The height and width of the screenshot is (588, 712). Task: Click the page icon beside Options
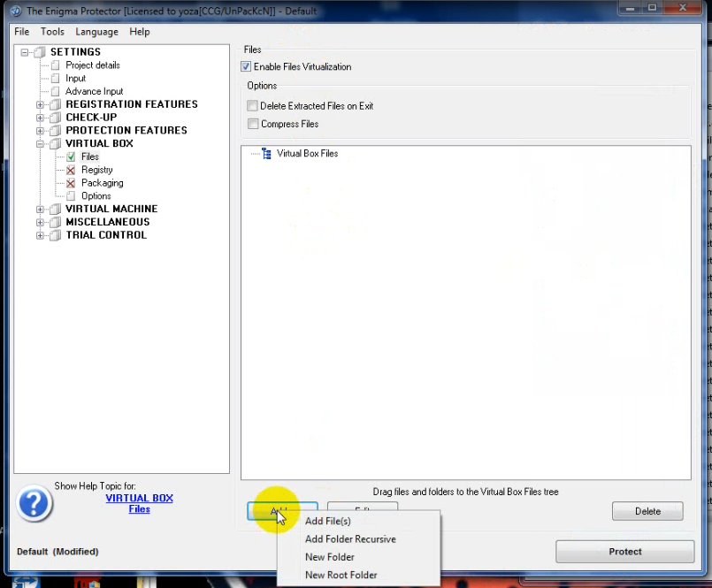click(x=71, y=196)
